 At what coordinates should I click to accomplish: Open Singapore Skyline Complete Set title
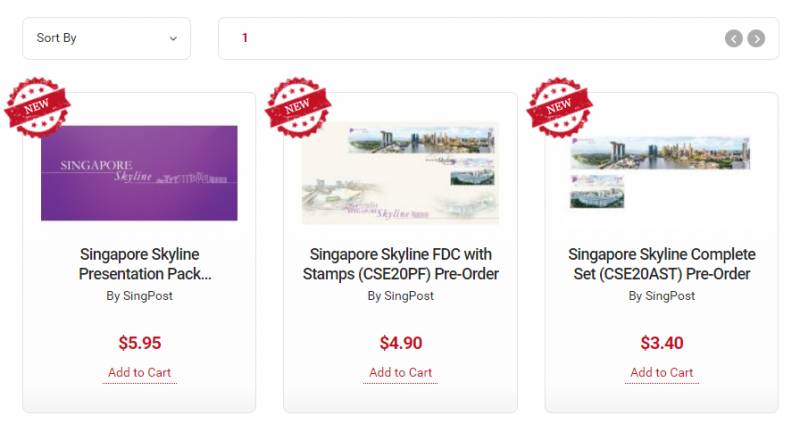[x=662, y=264]
